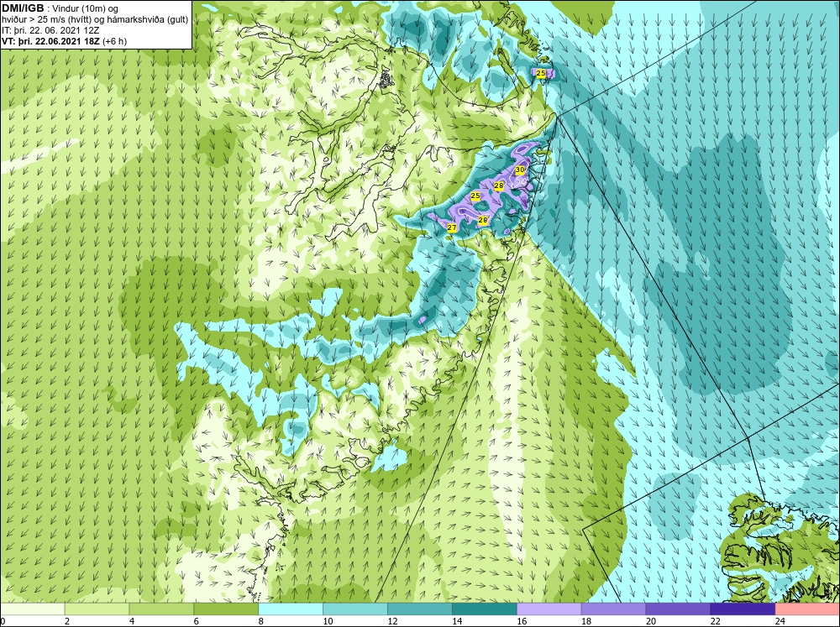Click the legend scale number 16
840x627 pixels.
pos(522,621)
